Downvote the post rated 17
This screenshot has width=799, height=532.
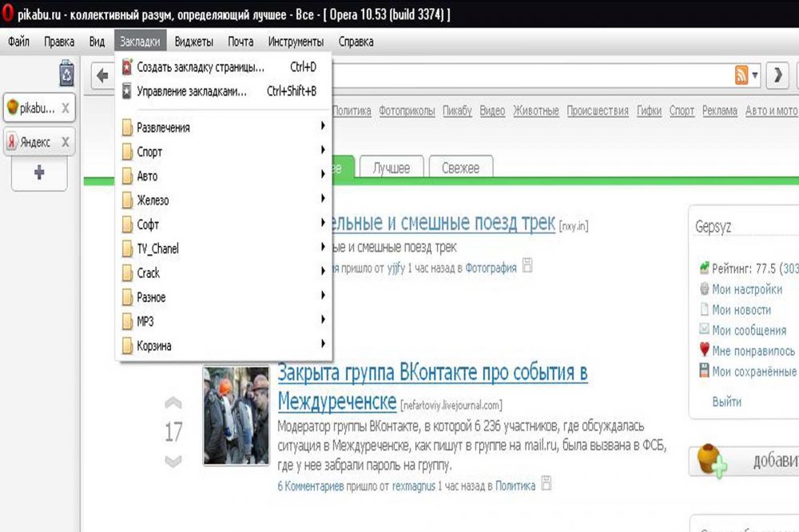point(173,461)
